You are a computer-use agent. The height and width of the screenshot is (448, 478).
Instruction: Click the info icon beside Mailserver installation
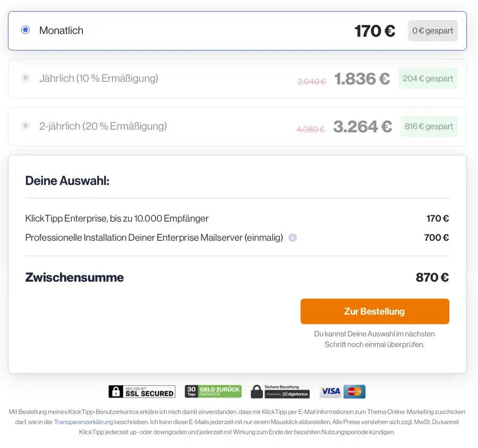tap(293, 238)
